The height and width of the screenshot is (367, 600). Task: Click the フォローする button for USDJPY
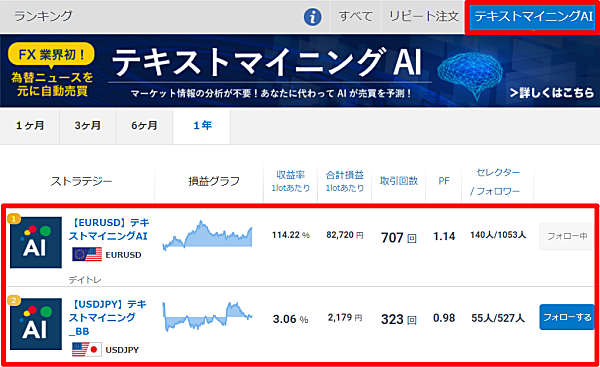(567, 317)
